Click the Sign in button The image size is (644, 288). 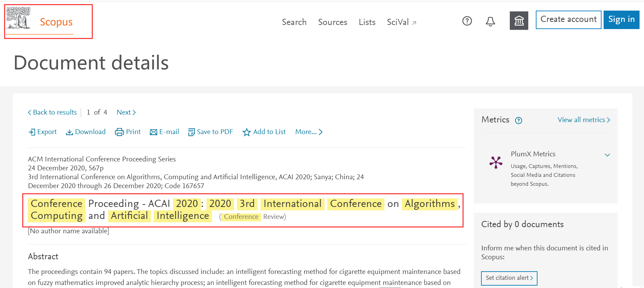point(621,20)
